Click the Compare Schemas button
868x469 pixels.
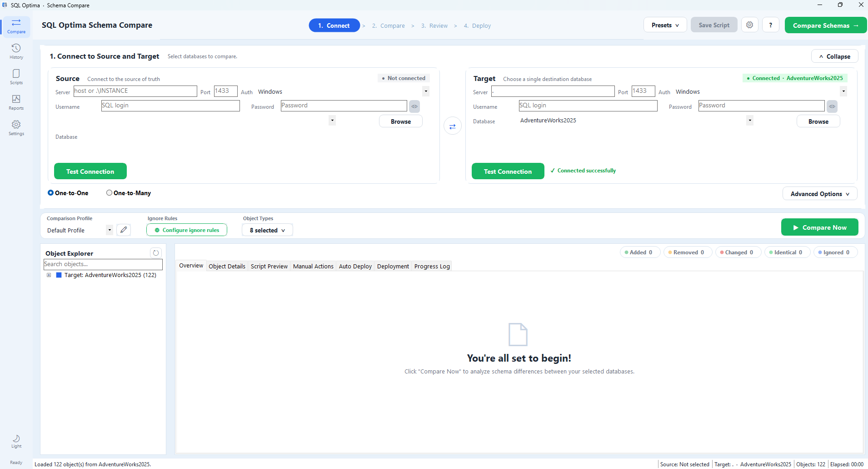point(825,25)
